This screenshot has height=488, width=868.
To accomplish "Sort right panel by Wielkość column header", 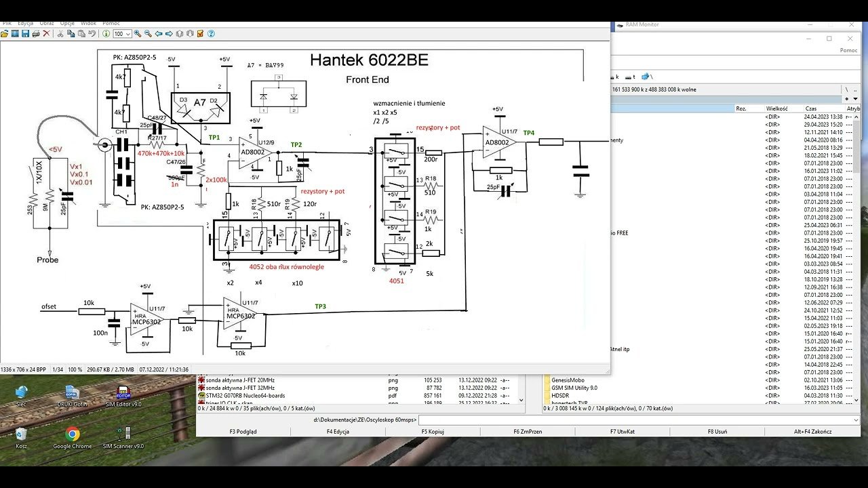I will (784, 108).
